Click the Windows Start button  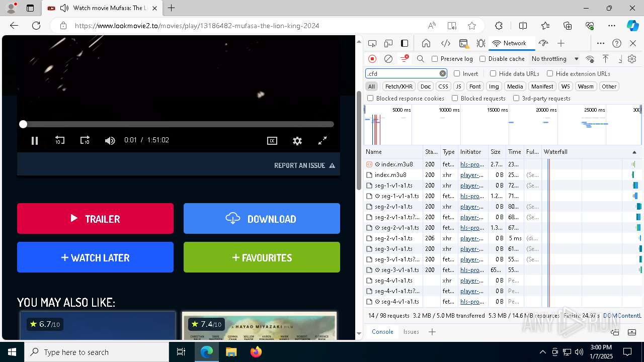click(x=12, y=352)
